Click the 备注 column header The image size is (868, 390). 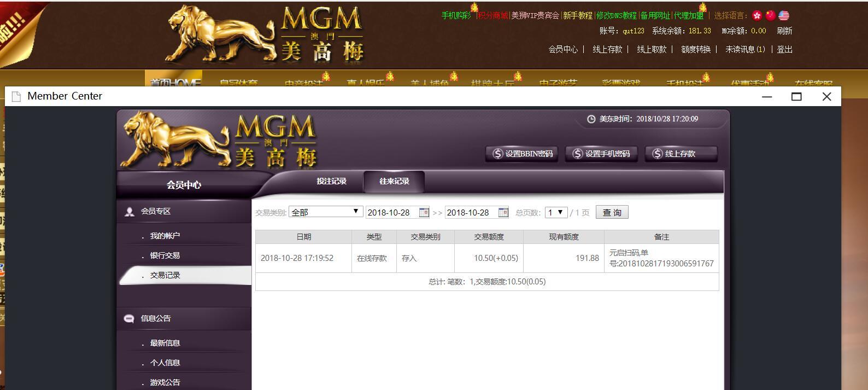click(x=661, y=237)
